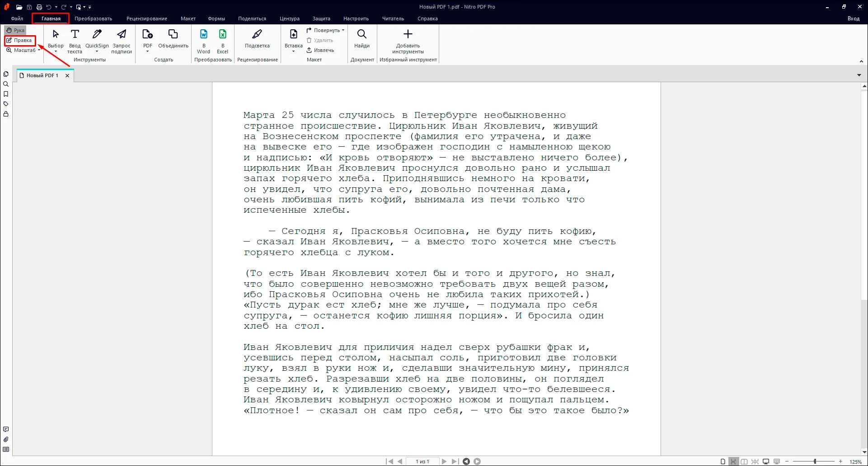Viewport: 868px width, 466px height.
Task: Go to previous view round button
Action: tap(466, 461)
